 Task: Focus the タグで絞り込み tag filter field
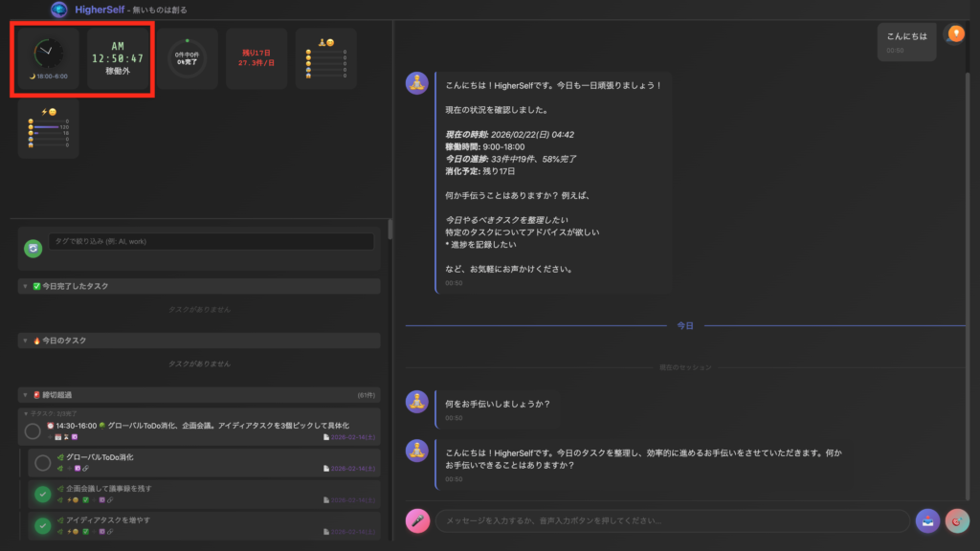(x=211, y=242)
